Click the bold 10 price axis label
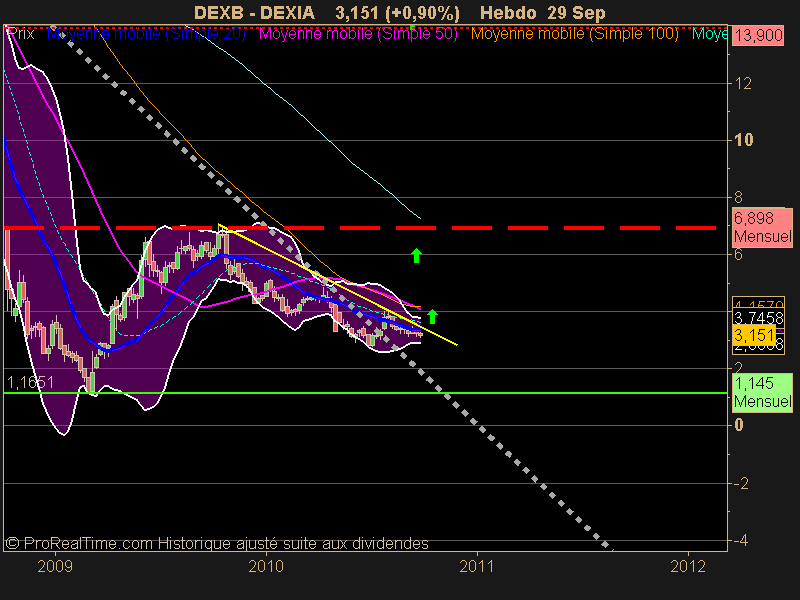The width and height of the screenshot is (800, 600). point(743,140)
